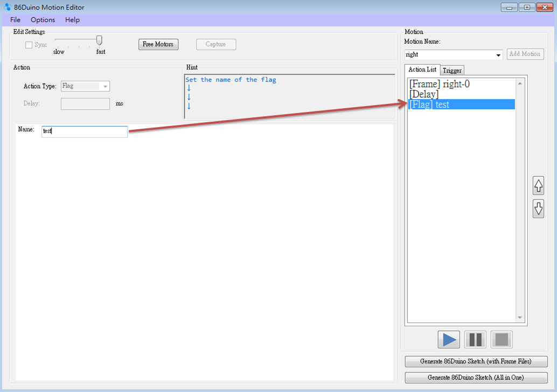Maximize the Motion Editor window

[x=527, y=7]
